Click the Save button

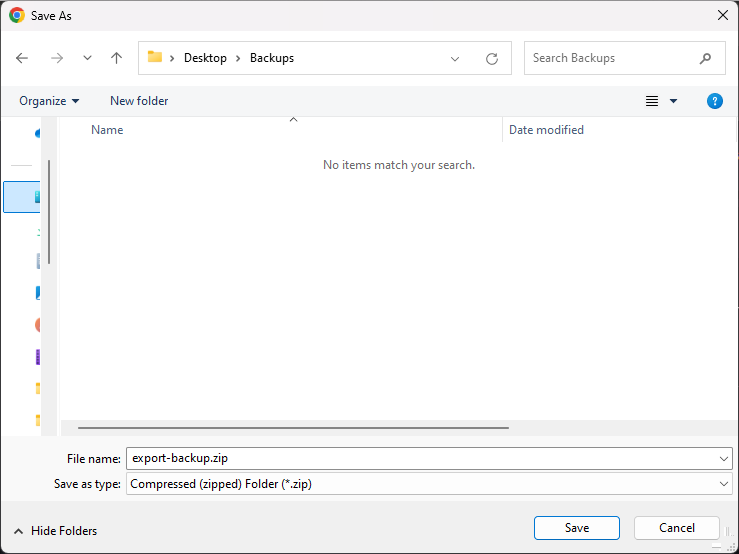(576, 528)
